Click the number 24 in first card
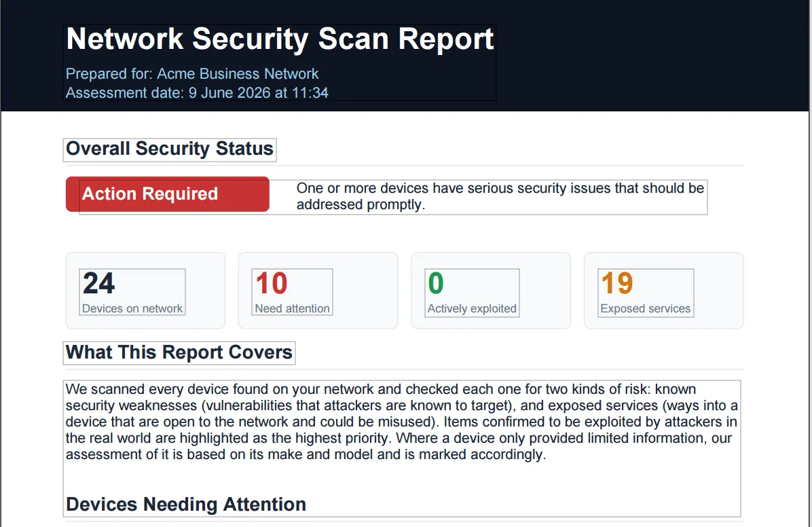 98,283
